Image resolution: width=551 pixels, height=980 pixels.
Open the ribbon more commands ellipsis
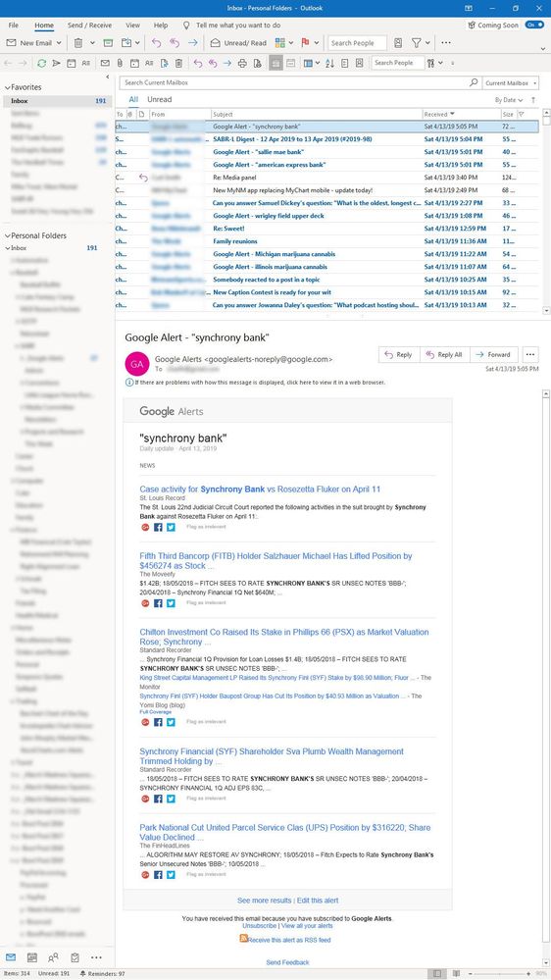pos(446,43)
